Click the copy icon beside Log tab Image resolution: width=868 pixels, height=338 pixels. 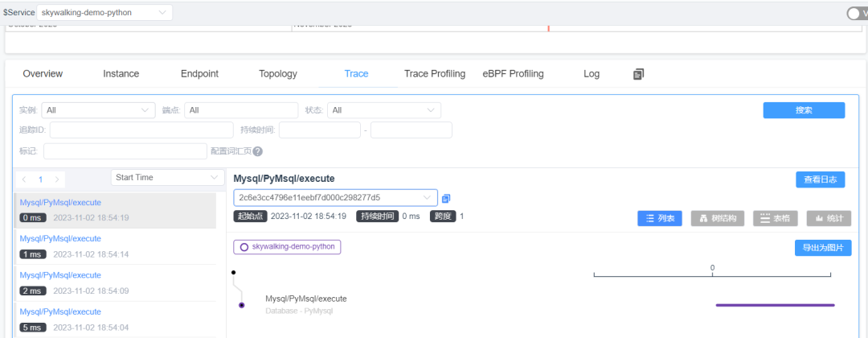pyautogui.click(x=638, y=74)
